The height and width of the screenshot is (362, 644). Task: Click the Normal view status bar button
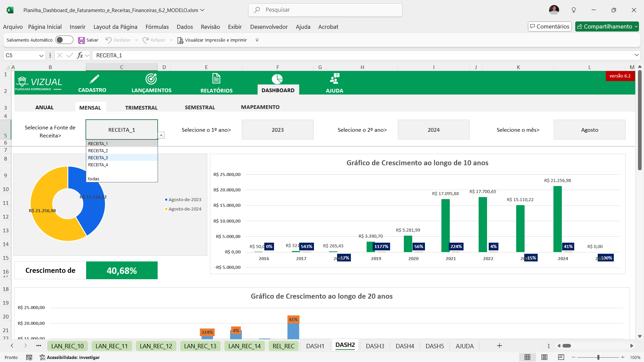coord(527,357)
